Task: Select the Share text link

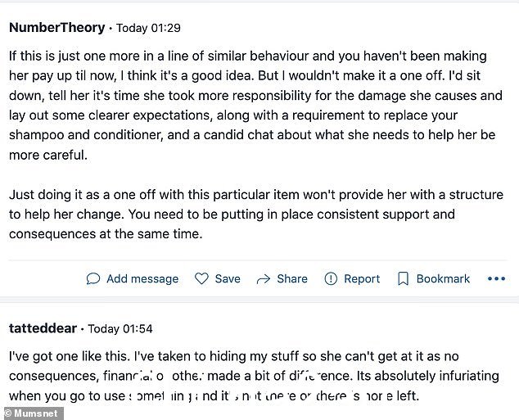Action: (x=292, y=278)
